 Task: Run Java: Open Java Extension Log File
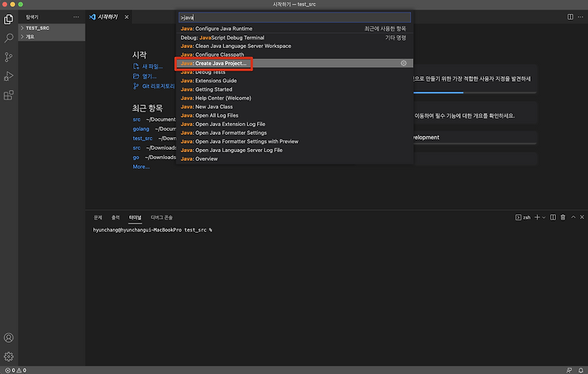[295, 124]
